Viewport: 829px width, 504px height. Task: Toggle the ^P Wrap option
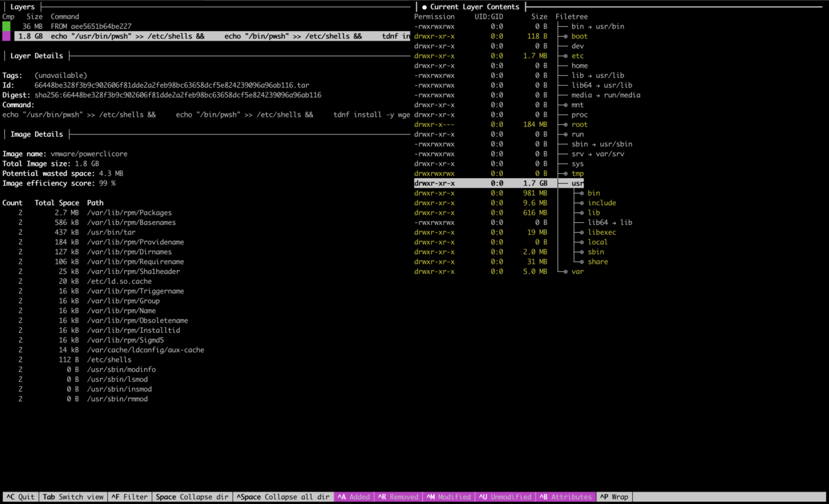tap(614, 497)
